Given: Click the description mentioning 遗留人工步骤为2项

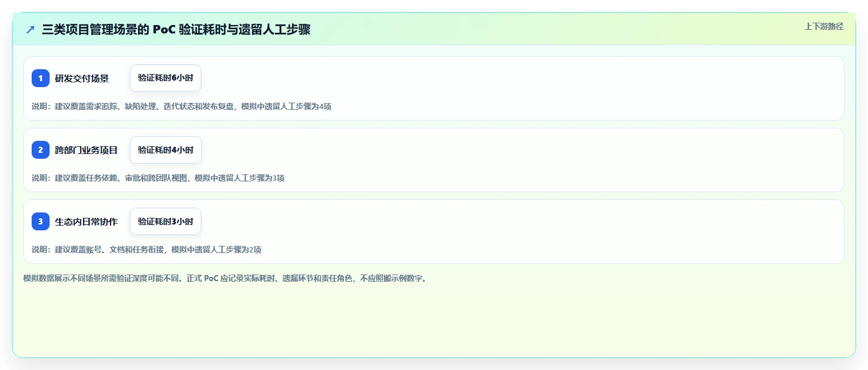Looking at the screenshot, I should [x=146, y=249].
